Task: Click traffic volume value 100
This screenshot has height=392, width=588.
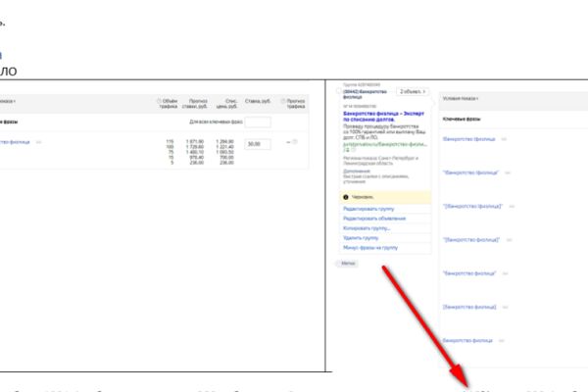Action: click(170, 147)
